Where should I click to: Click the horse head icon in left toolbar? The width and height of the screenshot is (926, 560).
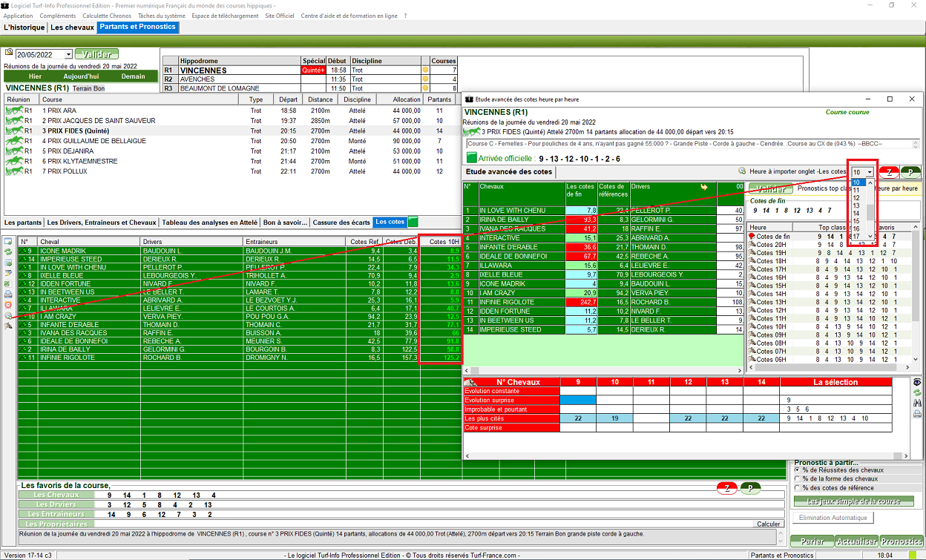click(x=8, y=326)
